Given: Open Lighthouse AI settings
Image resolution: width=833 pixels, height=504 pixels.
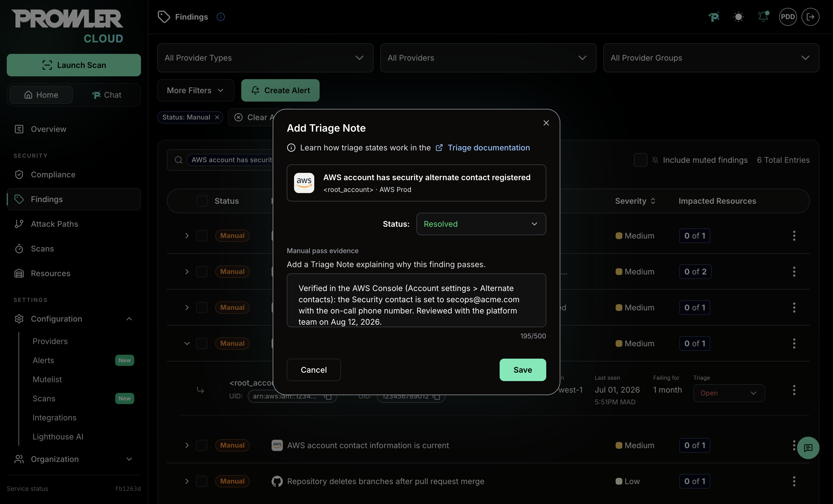Looking at the screenshot, I should pyautogui.click(x=58, y=437).
